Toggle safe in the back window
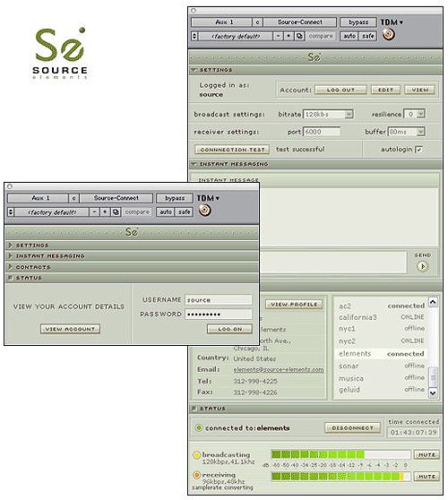Viewport: 448px width, 500px height. click(x=367, y=36)
